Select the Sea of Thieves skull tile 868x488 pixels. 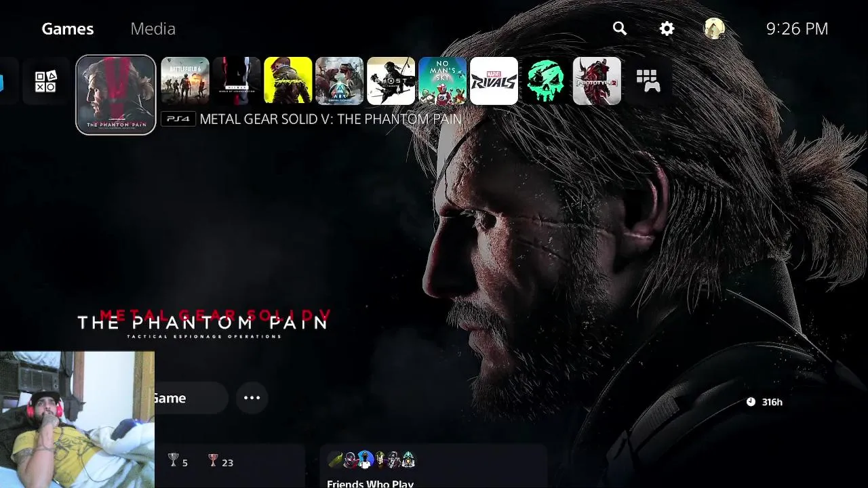(x=546, y=81)
